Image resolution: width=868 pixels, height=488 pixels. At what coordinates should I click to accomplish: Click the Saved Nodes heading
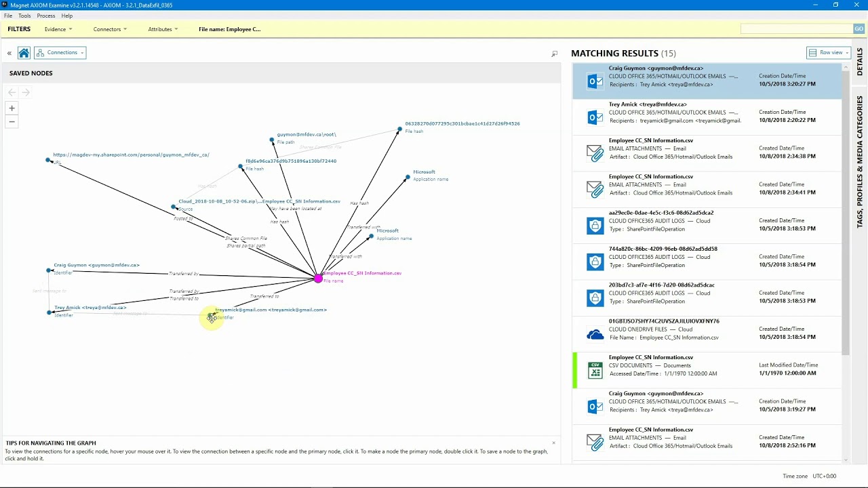[31, 73]
